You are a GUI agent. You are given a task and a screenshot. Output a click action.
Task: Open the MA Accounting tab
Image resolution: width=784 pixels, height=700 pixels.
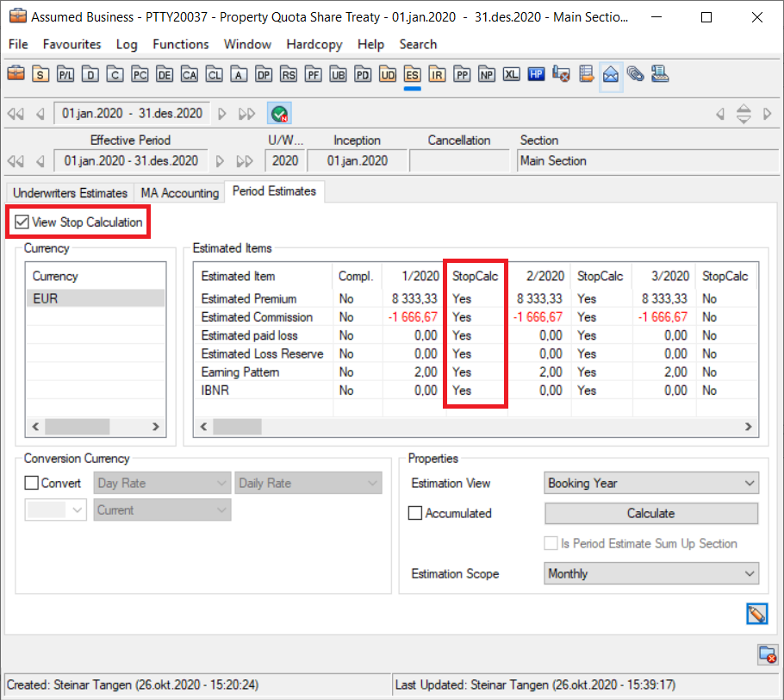coord(179,193)
